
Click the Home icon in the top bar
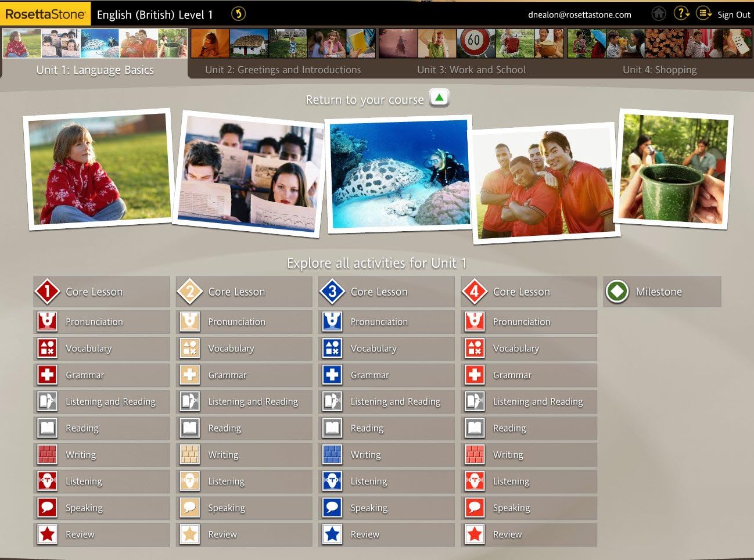click(658, 14)
